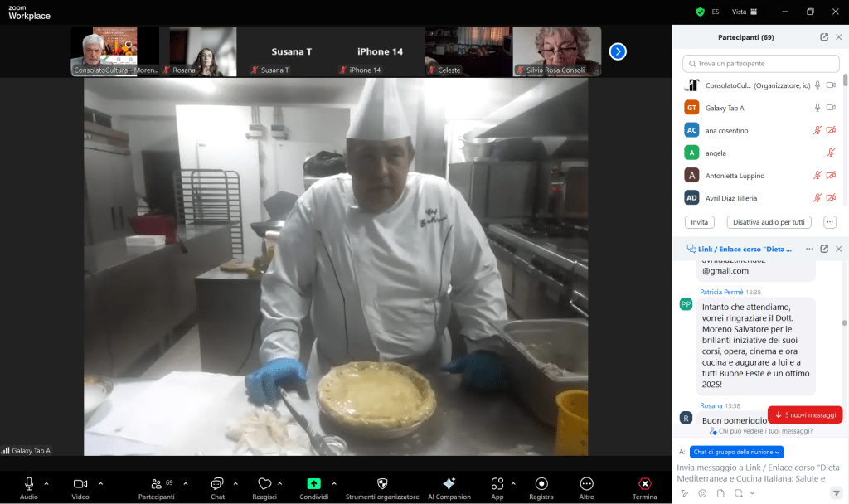849x504 pixels.
Task: Open the Reagisci reactions heart icon
Action: coord(264,483)
